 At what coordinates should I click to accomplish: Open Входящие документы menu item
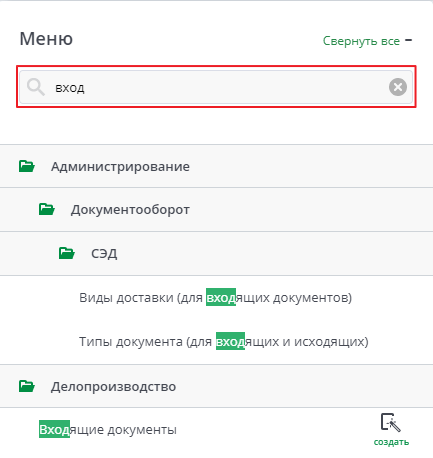click(x=108, y=429)
